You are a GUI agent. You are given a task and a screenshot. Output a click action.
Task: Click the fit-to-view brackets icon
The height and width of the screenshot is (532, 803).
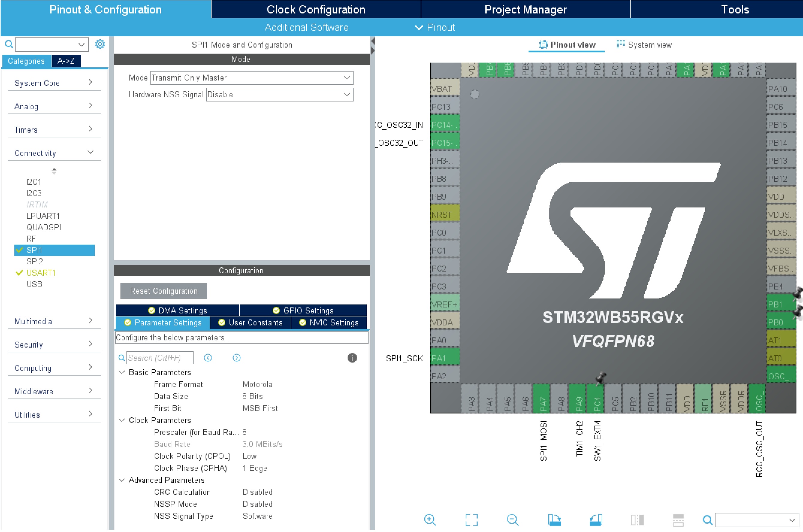coord(471,519)
